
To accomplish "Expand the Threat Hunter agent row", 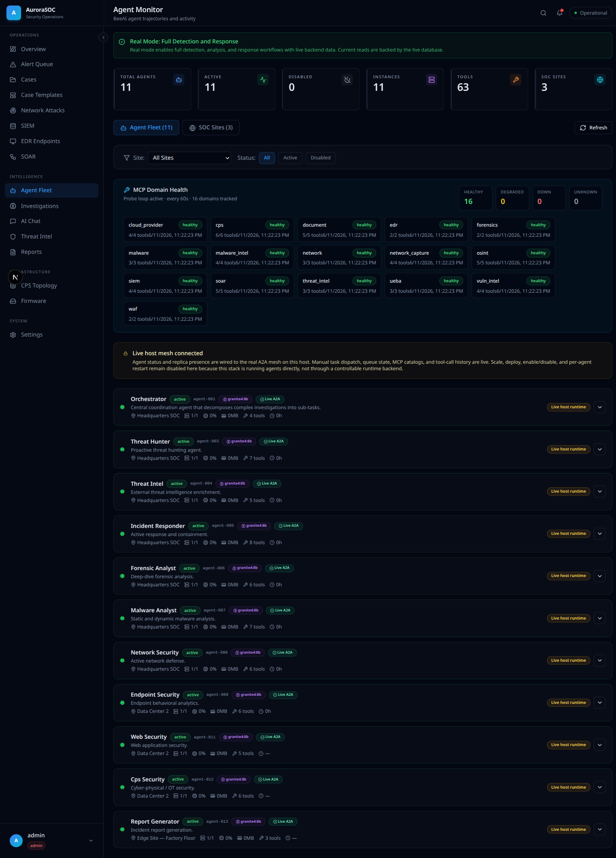I will pos(600,449).
